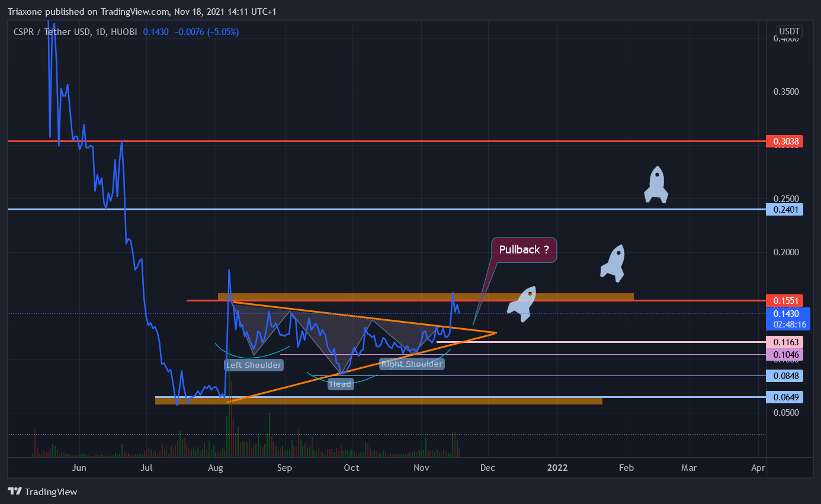This screenshot has width=821, height=504.
Task: Click the Apr label on time axis
Action: (758, 468)
